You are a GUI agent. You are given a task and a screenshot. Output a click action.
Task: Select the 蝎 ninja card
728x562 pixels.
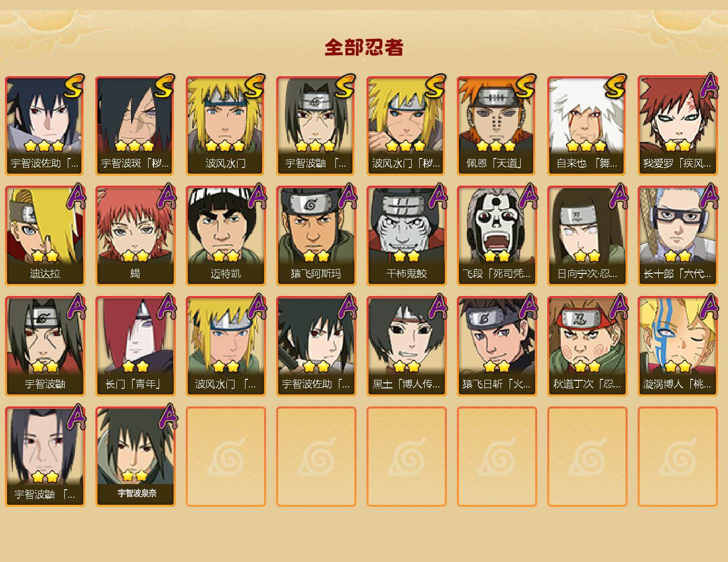tap(136, 236)
